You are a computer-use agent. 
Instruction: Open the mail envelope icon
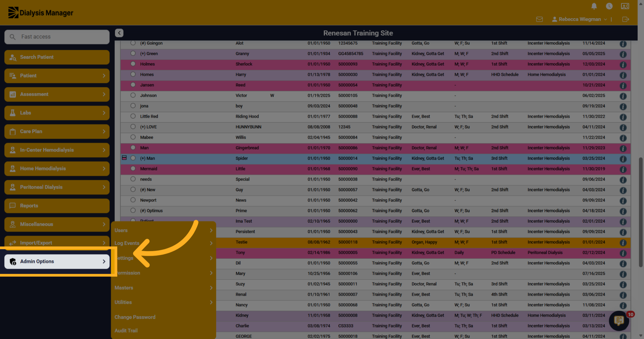click(x=539, y=19)
